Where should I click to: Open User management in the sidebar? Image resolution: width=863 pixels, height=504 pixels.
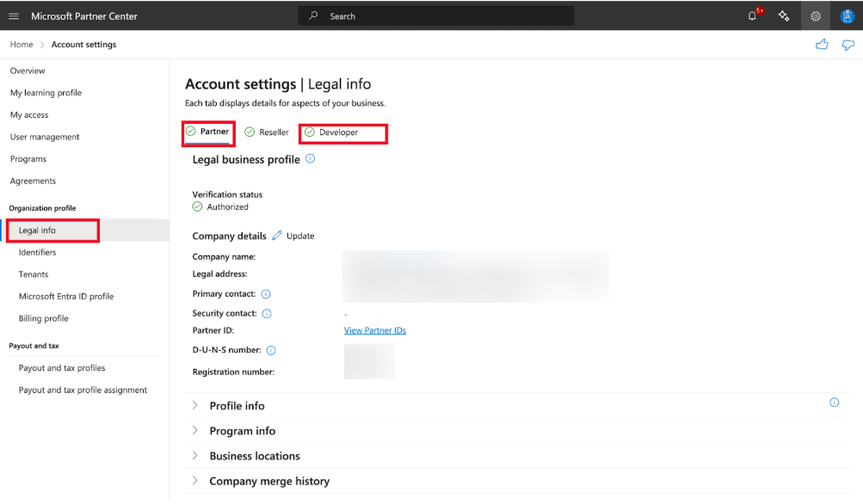[45, 137]
